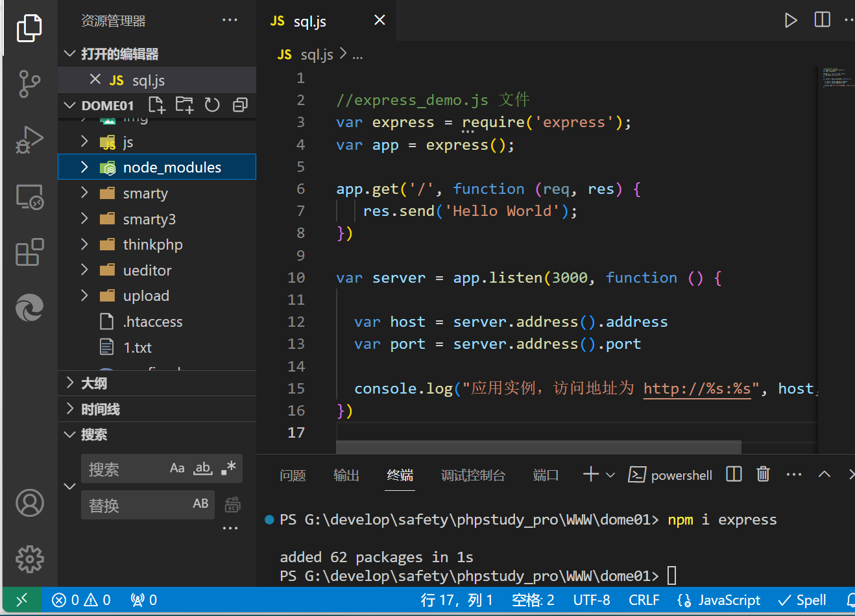Open the new terminal profile dropdown
This screenshot has height=616, width=855.
point(610,475)
